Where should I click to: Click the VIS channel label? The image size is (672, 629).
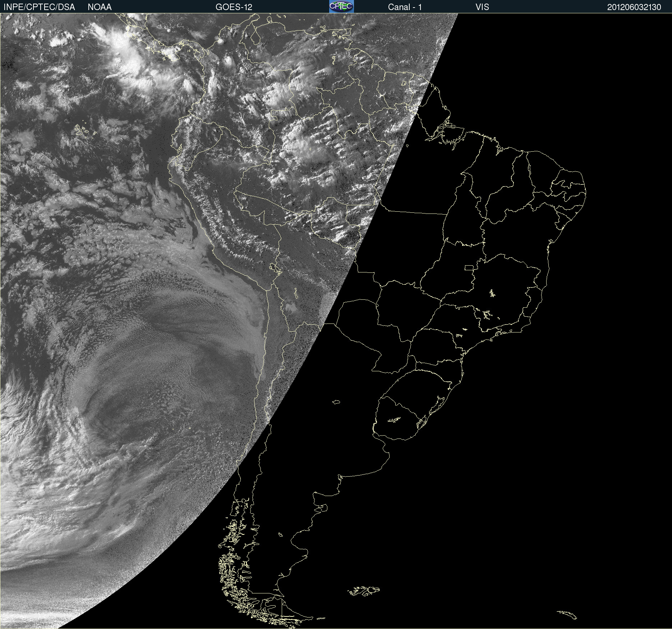click(x=482, y=7)
